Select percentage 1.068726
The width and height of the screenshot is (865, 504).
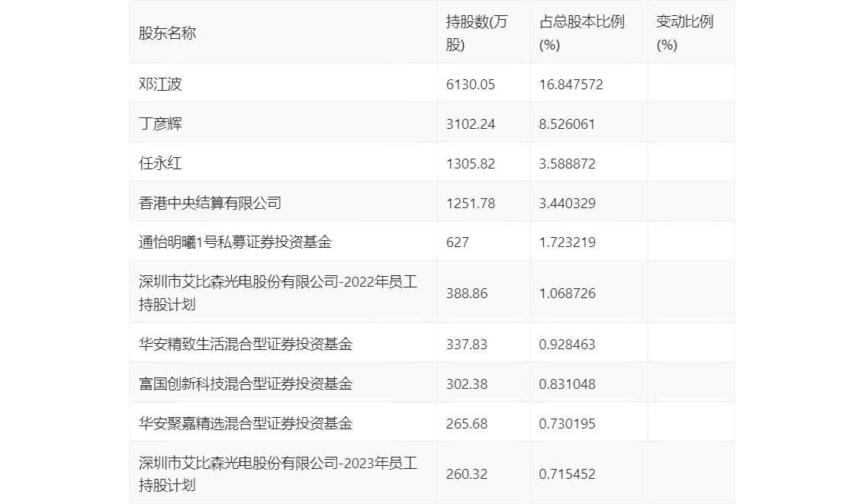[567, 294]
